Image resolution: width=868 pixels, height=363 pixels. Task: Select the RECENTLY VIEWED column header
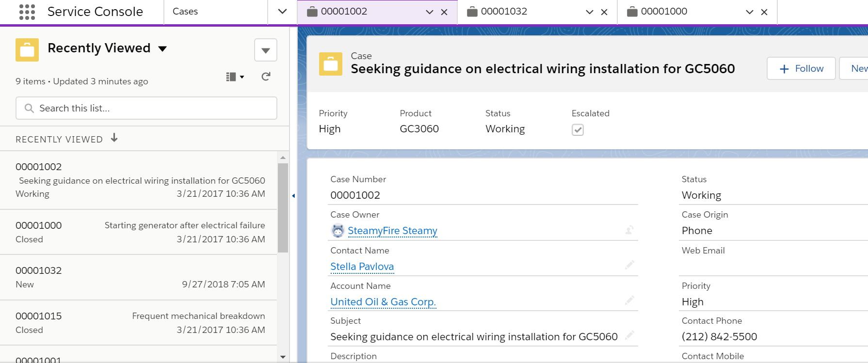(59, 140)
